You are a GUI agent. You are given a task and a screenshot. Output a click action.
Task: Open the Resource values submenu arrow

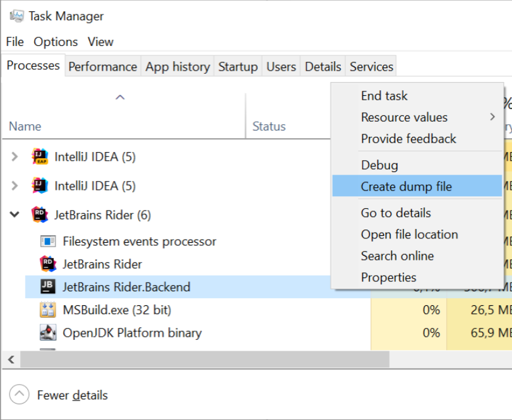click(x=492, y=117)
